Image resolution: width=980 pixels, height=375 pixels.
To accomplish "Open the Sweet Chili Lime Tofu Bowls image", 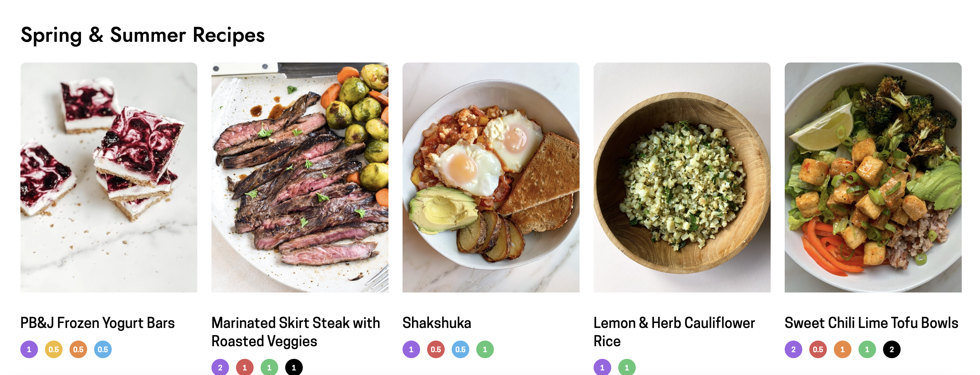I will coord(873,177).
